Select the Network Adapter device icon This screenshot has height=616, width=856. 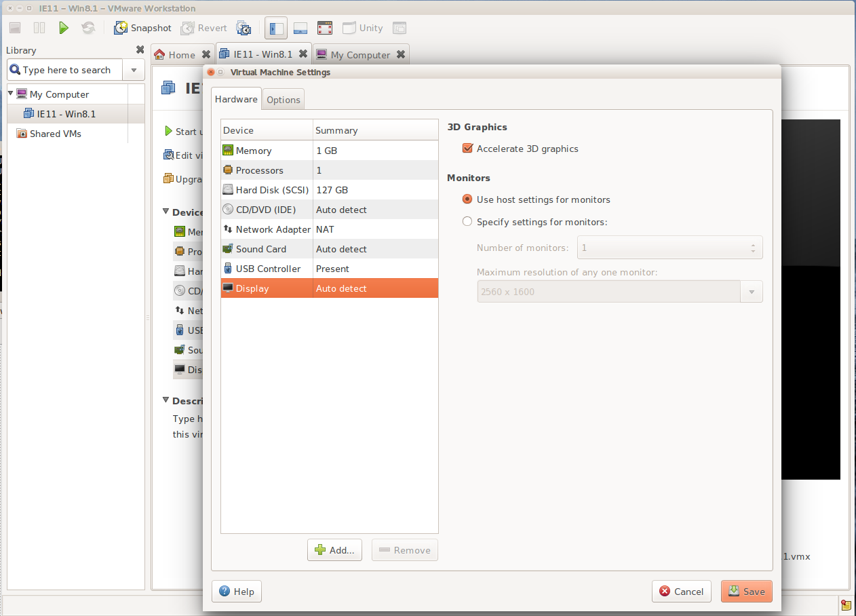pyautogui.click(x=228, y=229)
